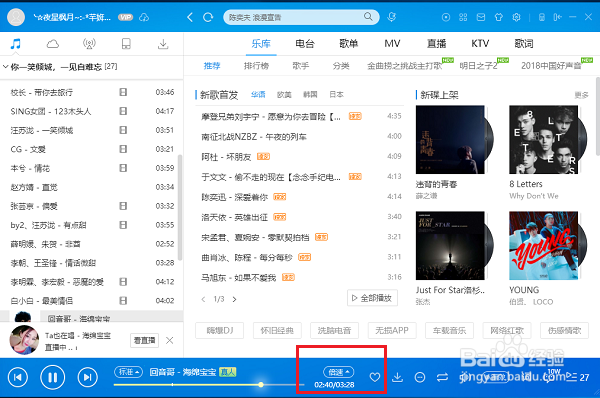This screenshot has height=398, width=600.
Task: Select 陈奕迅 - 深爱着你 in new songs
Action: (235, 197)
